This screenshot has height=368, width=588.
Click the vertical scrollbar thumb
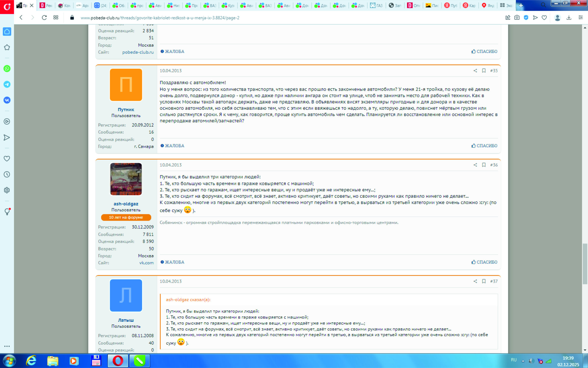585,264
